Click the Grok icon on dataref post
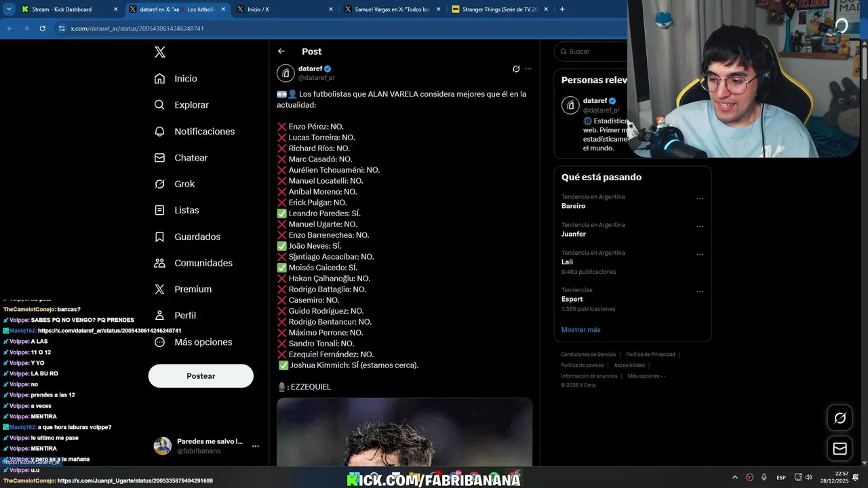 click(x=516, y=69)
